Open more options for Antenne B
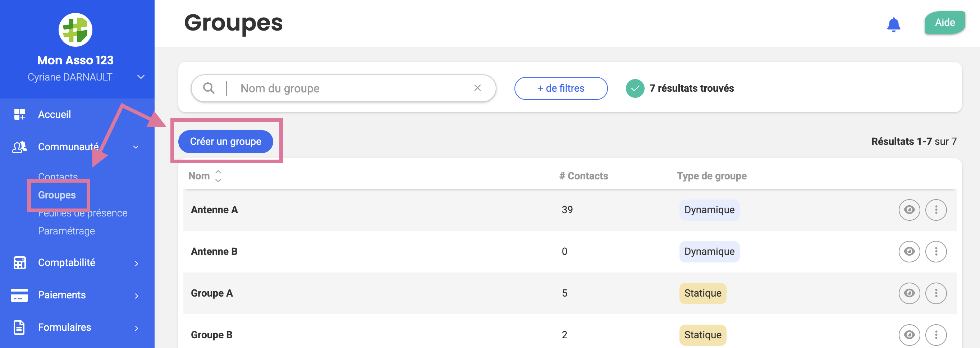980x348 pixels. (936, 251)
